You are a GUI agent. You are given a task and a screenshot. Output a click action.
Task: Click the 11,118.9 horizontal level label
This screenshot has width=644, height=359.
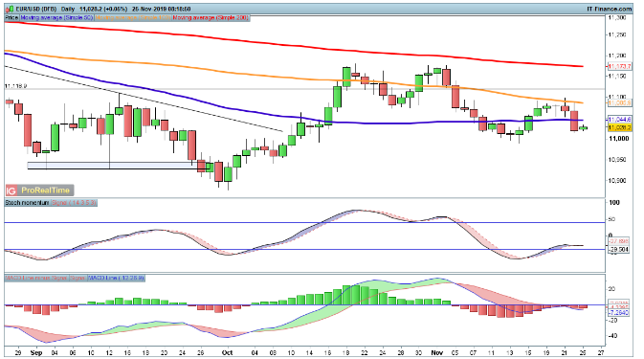point(16,86)
